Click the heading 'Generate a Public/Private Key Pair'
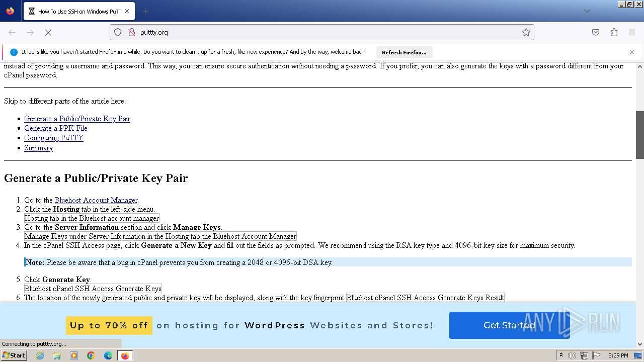 tap(96, 178)
